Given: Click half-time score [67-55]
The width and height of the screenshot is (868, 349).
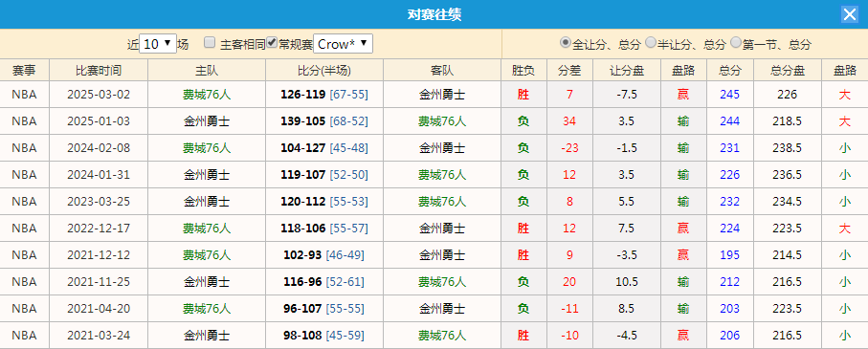Looking at the screenshot, I should point(348,95).
